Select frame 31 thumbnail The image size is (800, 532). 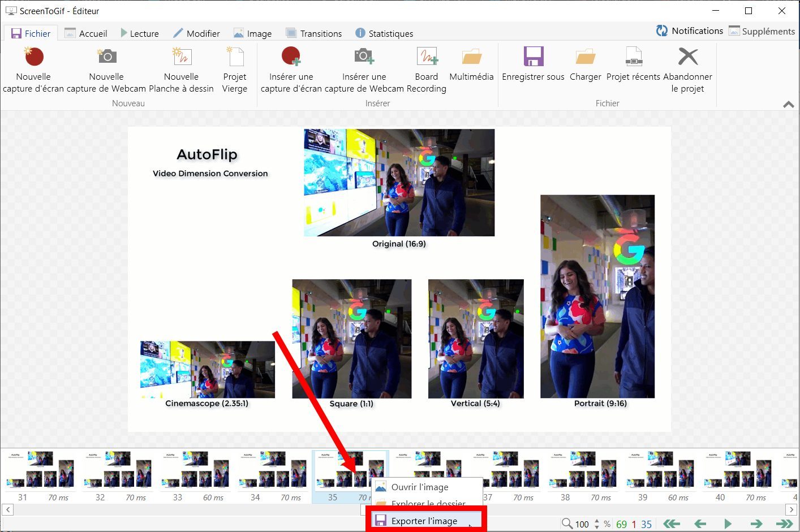[40, 476]
